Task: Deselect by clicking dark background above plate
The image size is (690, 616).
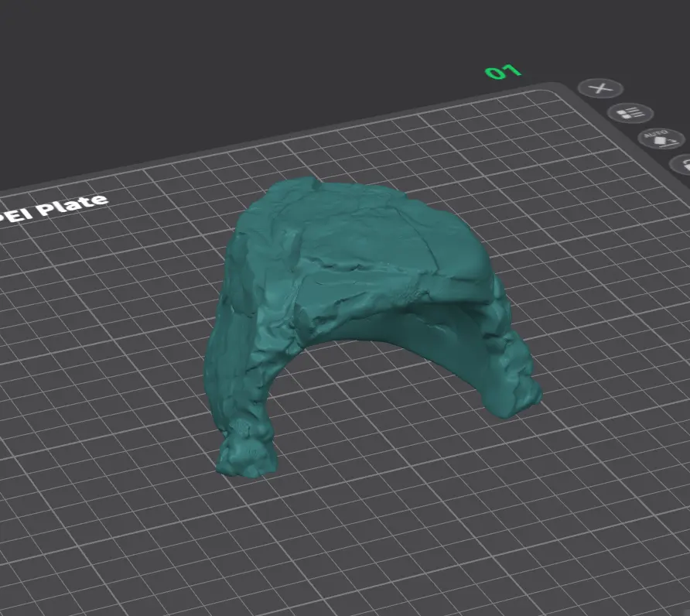Action: pos(264,66)
